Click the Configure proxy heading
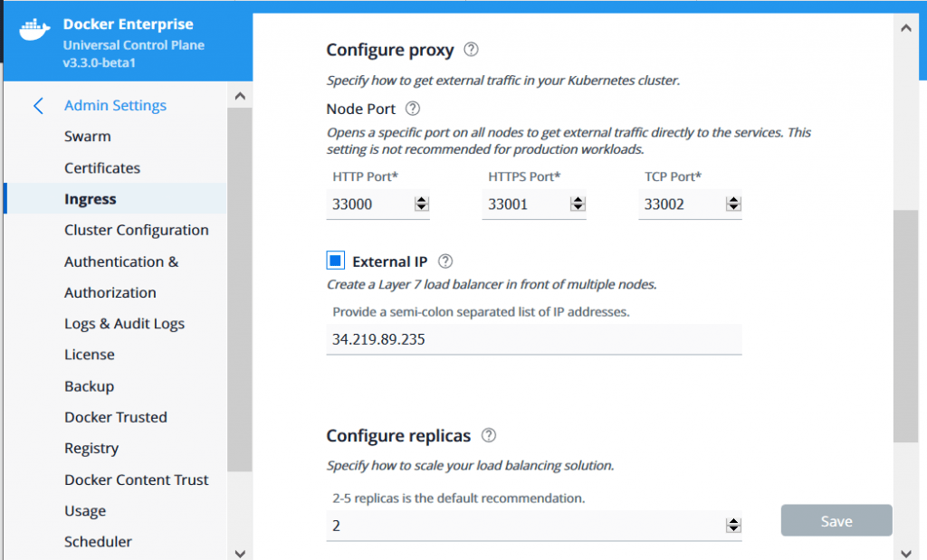927x560 pixels. (x=390, y=50)
